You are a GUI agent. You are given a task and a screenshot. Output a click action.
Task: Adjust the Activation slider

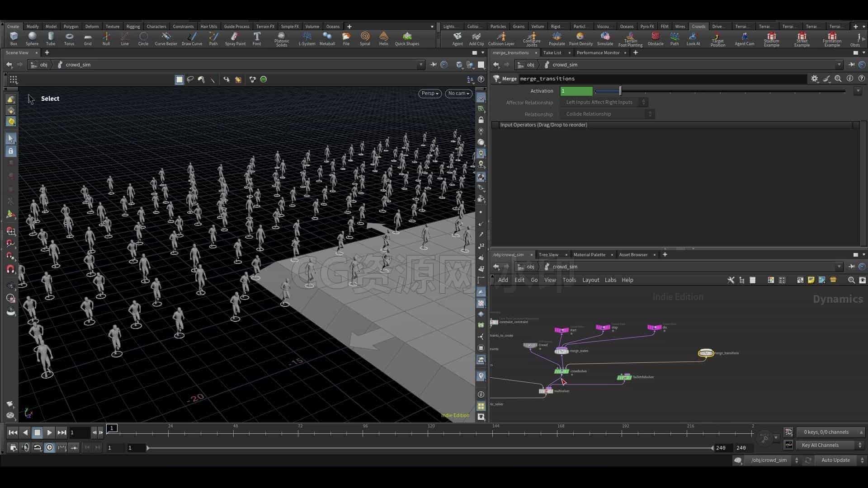(x=720, y=91)
